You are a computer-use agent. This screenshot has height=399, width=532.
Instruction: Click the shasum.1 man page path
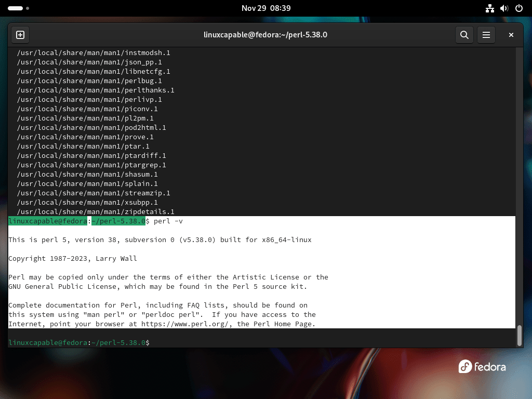coord(87,175)
